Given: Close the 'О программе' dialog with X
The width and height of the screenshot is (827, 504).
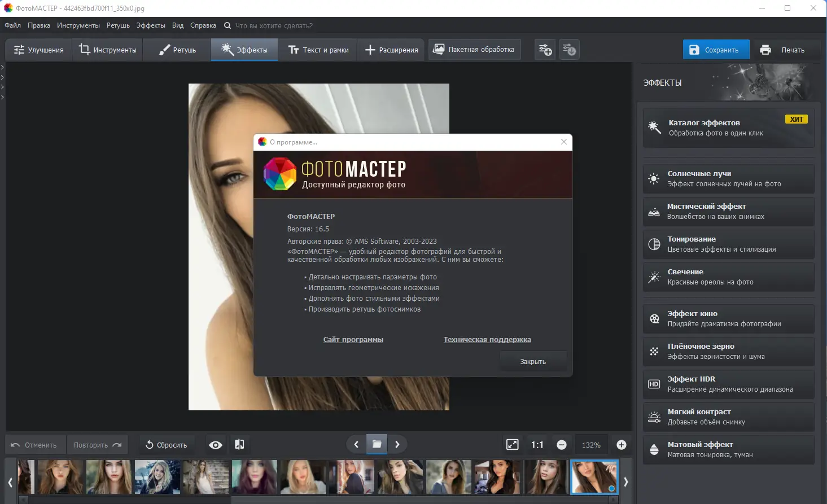Looking at the screenshot, I should coord(564,142).
